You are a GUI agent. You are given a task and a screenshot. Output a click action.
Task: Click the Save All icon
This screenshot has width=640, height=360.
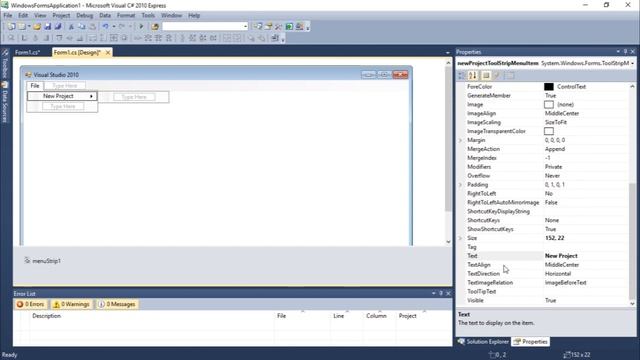58,27
